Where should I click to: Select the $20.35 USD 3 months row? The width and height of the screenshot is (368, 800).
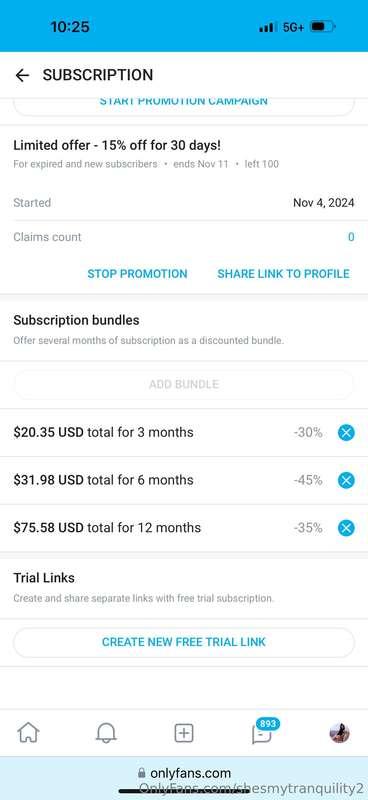tap(184, 433)
